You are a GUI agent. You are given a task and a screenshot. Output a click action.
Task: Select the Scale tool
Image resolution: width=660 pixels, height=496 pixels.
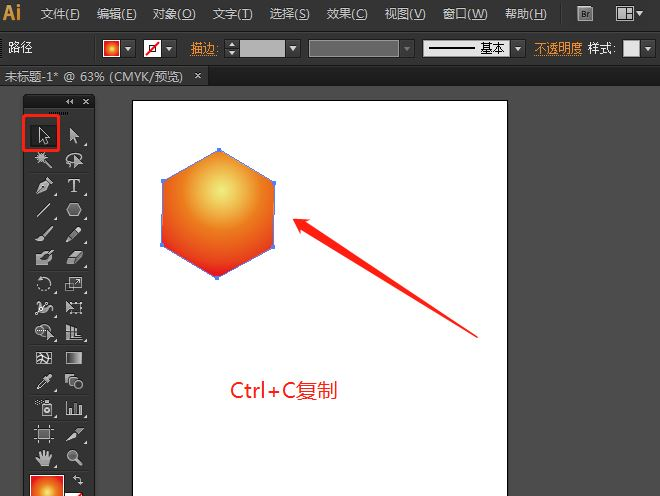[x=74, y=284]
